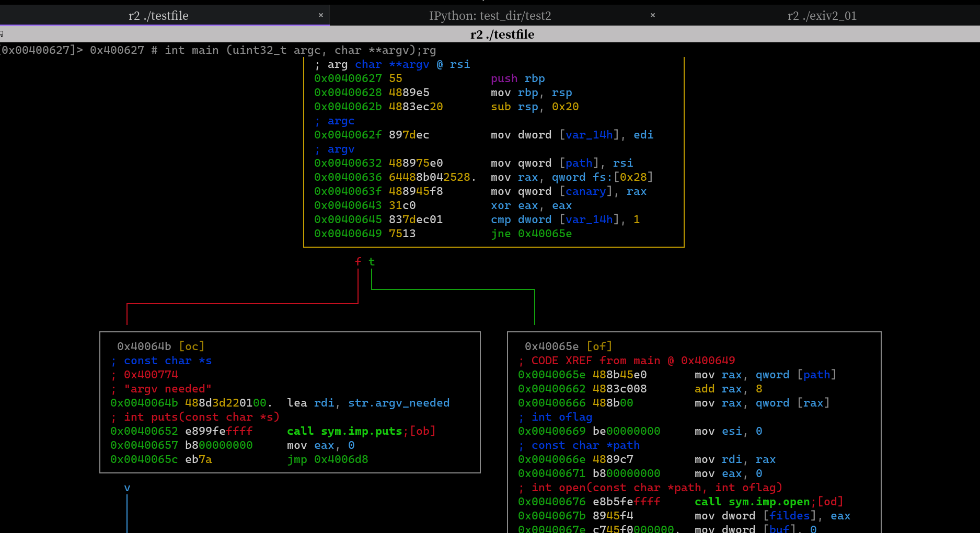The width and height of the screenshot is (980, 533).
Task: Click call sym.imp.open instruction
Action: coord(752,502)
